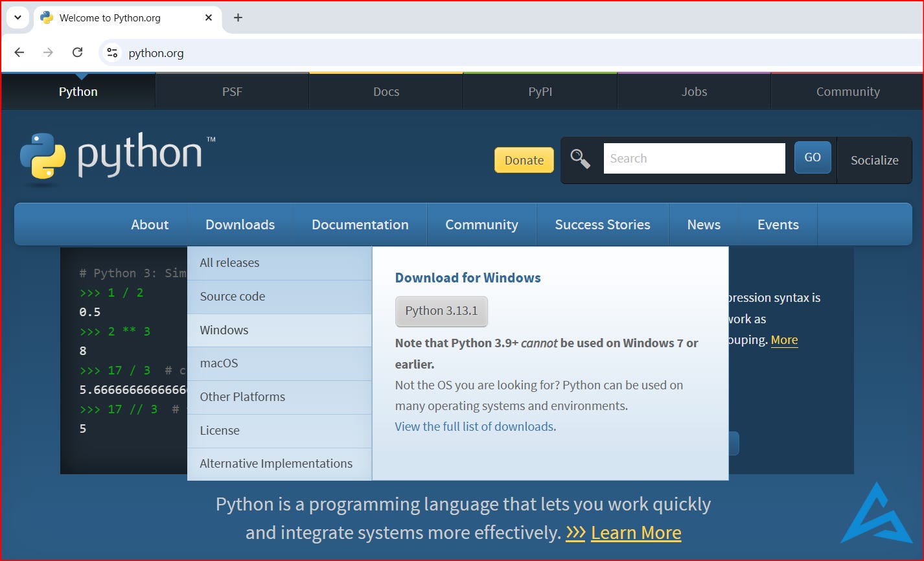Select Windows in Downloads menu
Viewport: 924px width, 561px height.
tap(279, 330)
